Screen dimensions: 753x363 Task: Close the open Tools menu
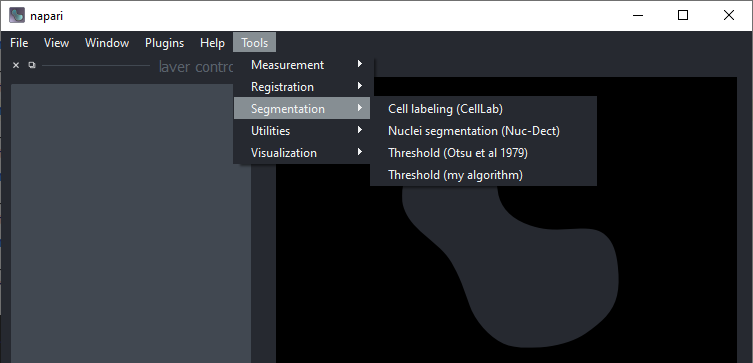(x=255, y=43)
